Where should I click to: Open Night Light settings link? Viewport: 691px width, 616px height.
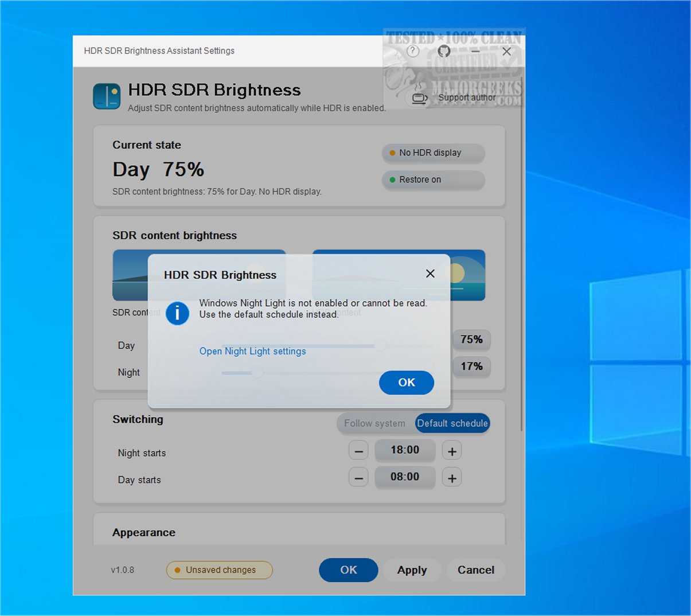coord(252,351)
